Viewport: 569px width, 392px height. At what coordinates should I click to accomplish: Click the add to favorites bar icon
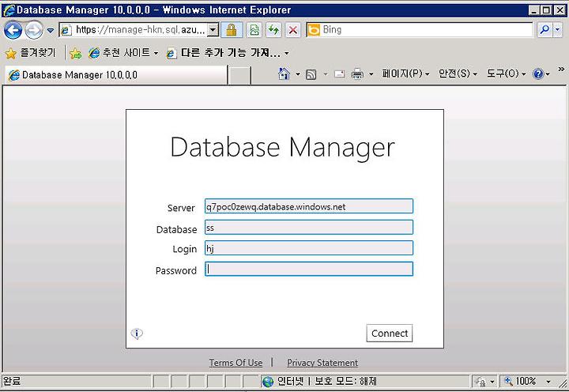click(76, 54)
